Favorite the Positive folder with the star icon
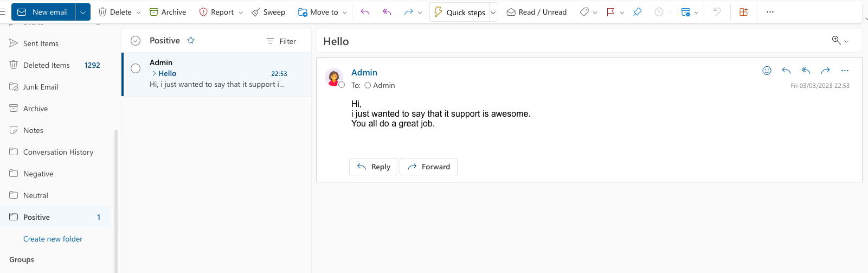The width and height of the screenshot is (868, 273). [x=191, y=41]
